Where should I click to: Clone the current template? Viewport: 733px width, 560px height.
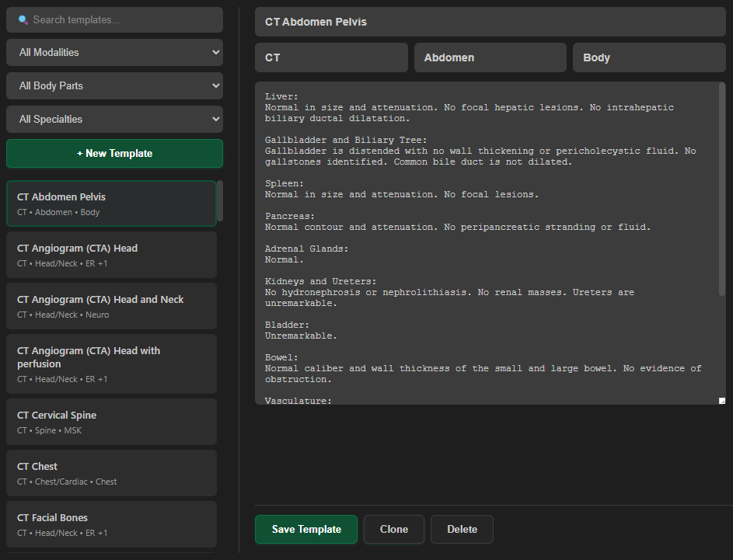pyautogui.click(x=394, y=529)
